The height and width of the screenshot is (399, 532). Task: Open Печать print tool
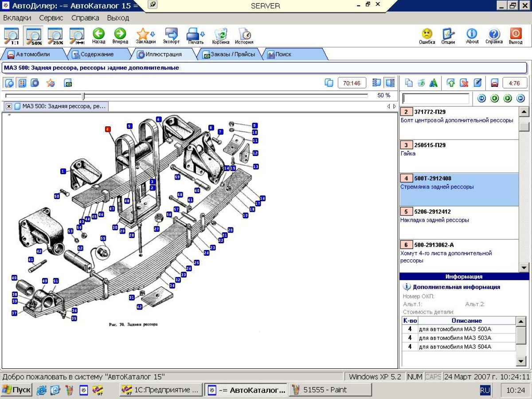(196, 36)
